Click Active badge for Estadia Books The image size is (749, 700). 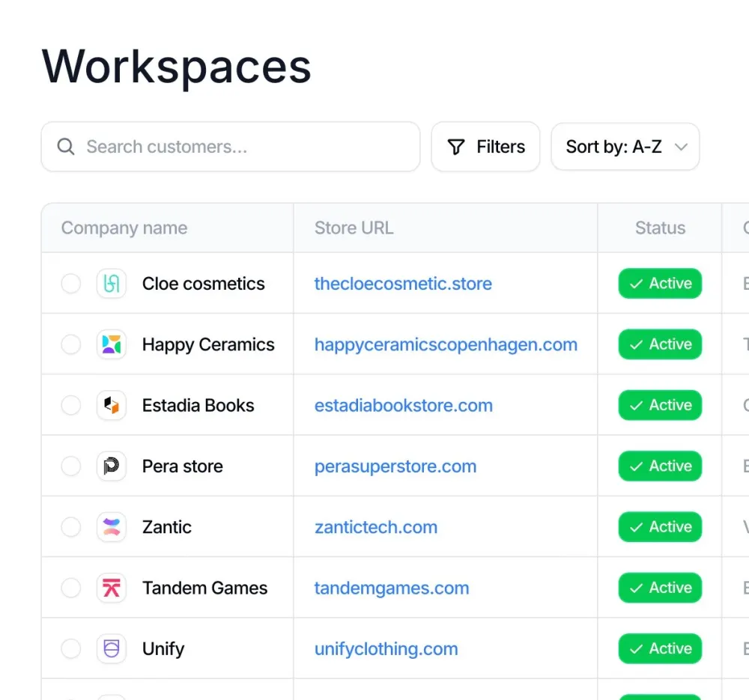(x=660, y=405)
